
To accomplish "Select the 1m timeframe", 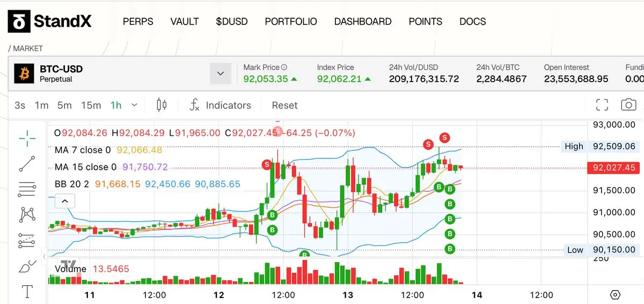I will click(41, 105).
